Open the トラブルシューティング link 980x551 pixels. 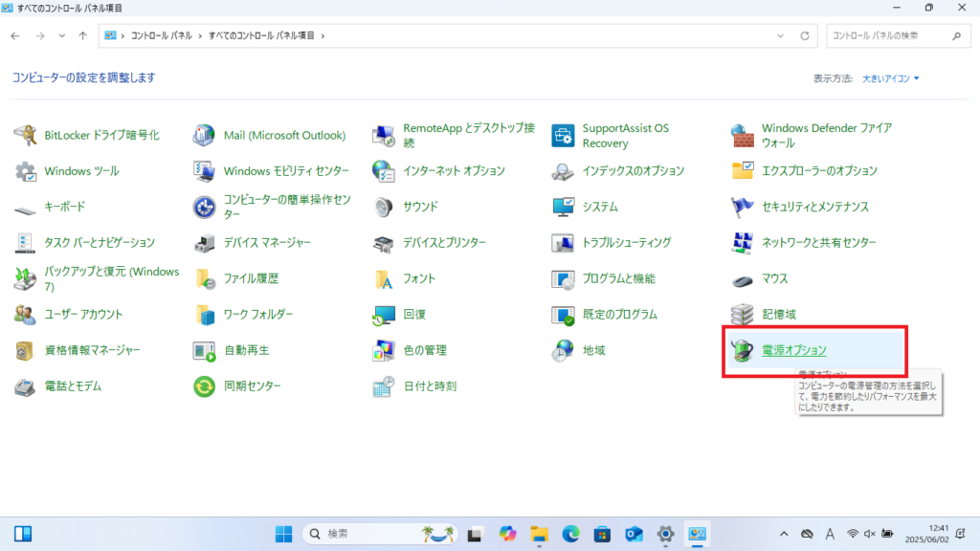[627, 243]
